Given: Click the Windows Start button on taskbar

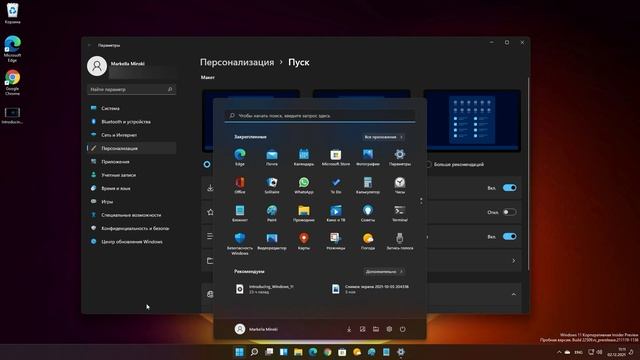Looking at the screenshot, I should (x=239, y=352).
